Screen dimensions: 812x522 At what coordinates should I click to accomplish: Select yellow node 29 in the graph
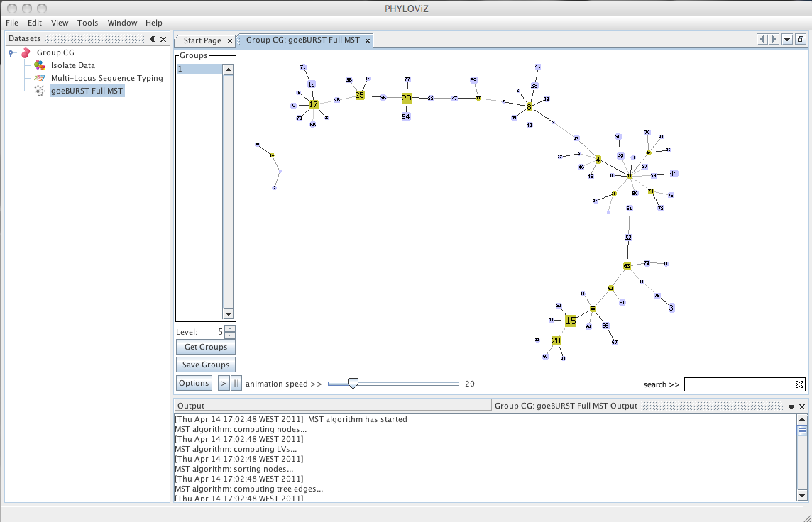(x=407, y=98)
